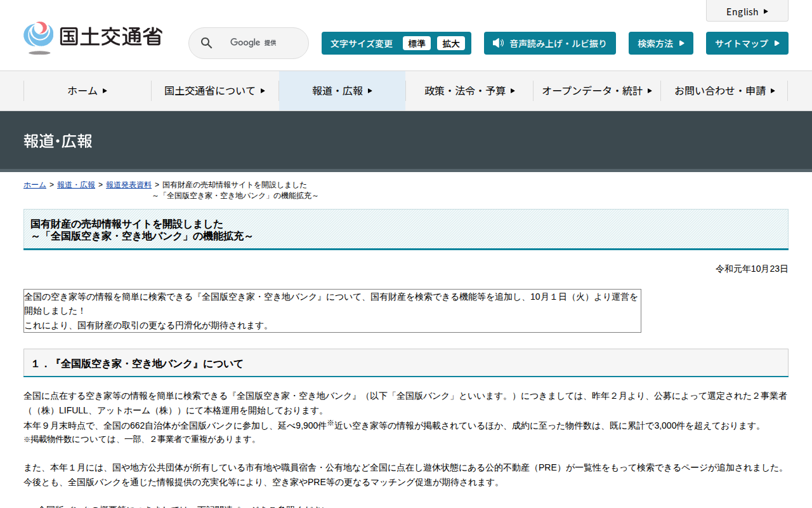Click the arrow beside 政策・法令・予算
This screenshot has height=508, width=812.
coord(513,91)
